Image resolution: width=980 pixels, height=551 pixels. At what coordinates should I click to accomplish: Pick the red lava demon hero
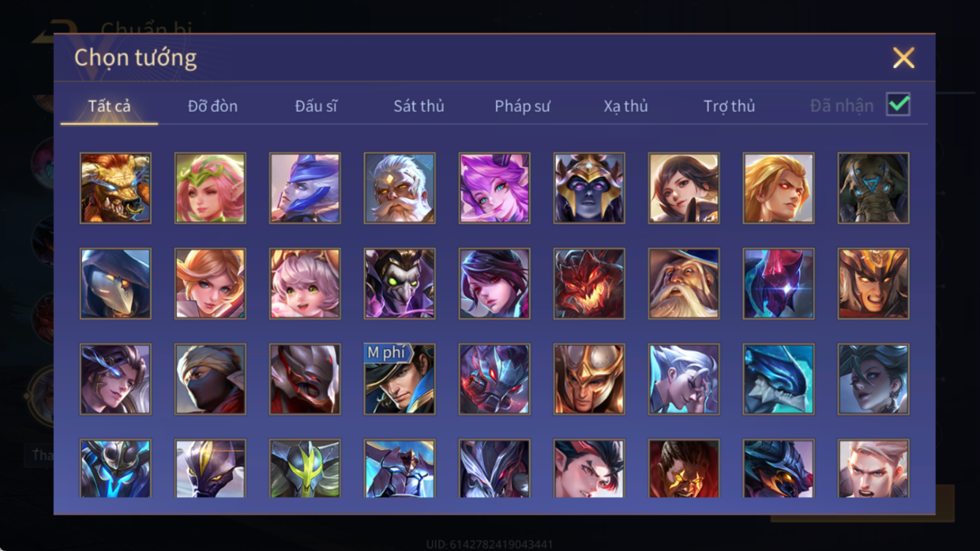pos(589,284)
